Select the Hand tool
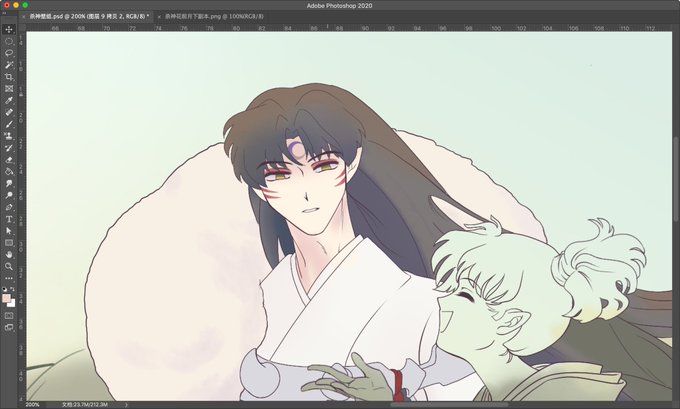 (x=9, y=254)
